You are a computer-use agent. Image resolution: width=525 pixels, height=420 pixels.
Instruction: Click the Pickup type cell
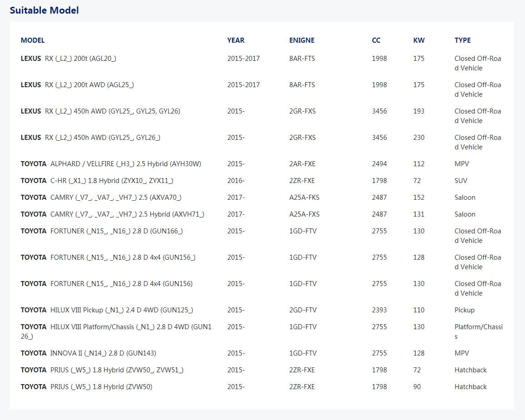pos(465,310)
